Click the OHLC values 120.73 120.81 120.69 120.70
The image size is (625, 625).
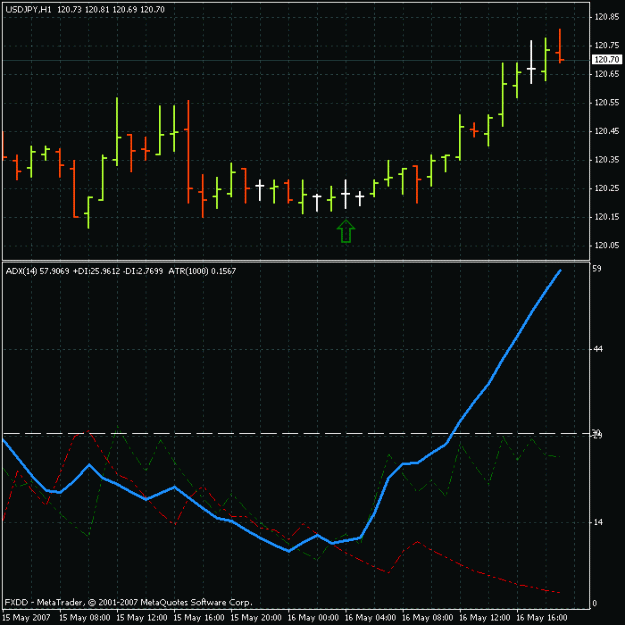(111, 10)
